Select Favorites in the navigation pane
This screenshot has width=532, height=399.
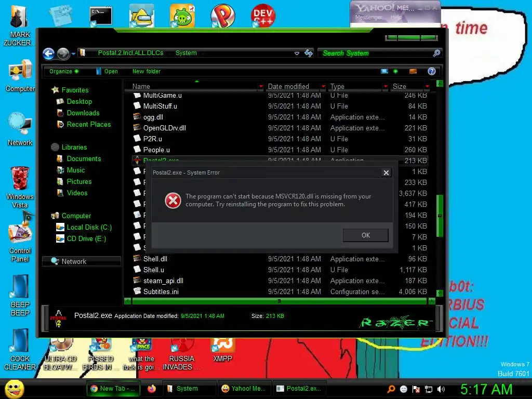75,90
